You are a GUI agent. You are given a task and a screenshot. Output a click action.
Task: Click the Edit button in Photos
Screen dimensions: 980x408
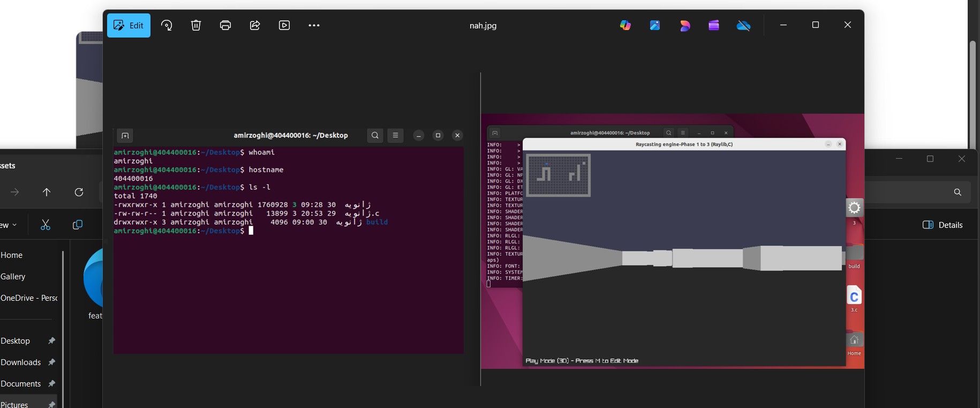(x=129, y=25)
